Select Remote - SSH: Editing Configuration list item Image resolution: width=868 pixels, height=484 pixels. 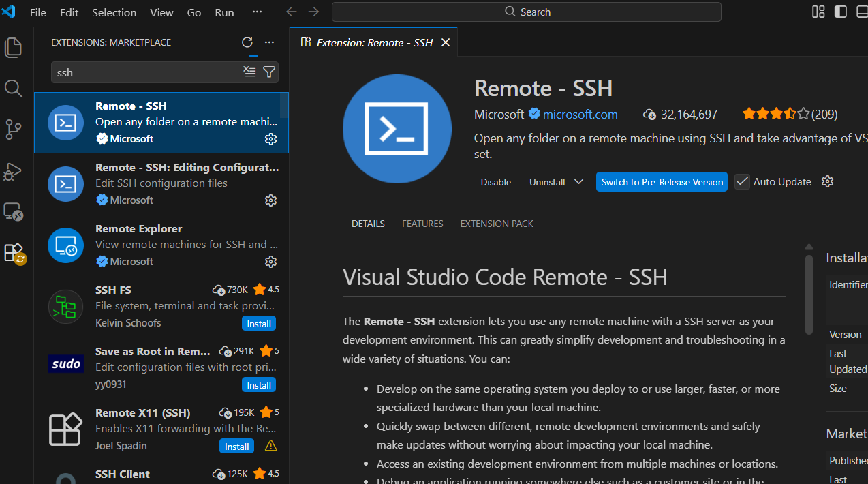pyautogui.click(x=161, y=184)
